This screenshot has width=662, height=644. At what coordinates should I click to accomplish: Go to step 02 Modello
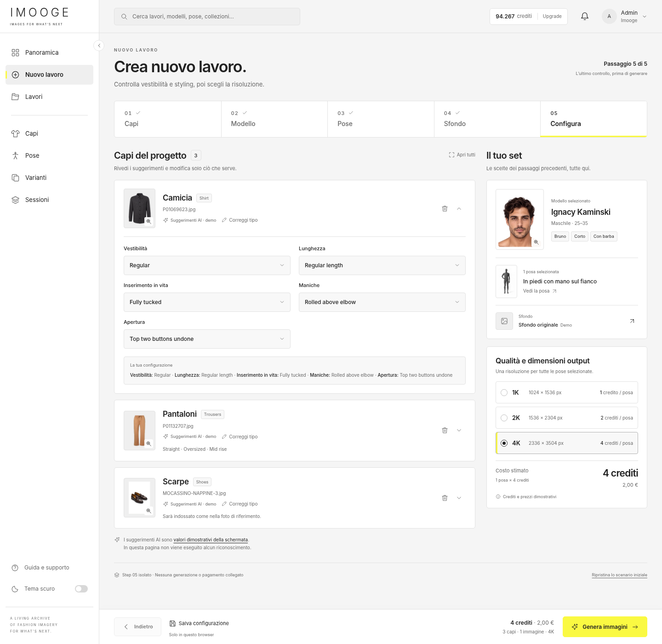point(274,119)
